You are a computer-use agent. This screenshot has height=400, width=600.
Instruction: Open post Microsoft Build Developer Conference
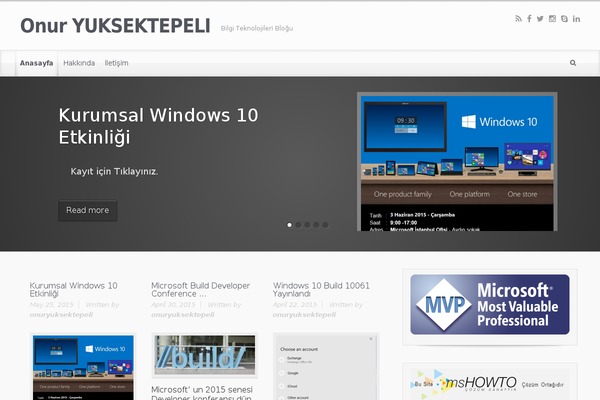201,289
